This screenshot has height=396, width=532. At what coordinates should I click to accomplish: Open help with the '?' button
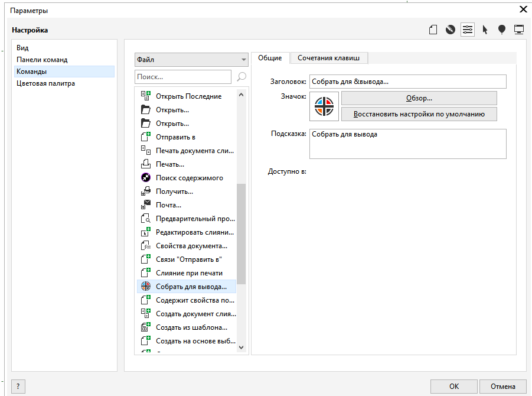tap(18, 387)
